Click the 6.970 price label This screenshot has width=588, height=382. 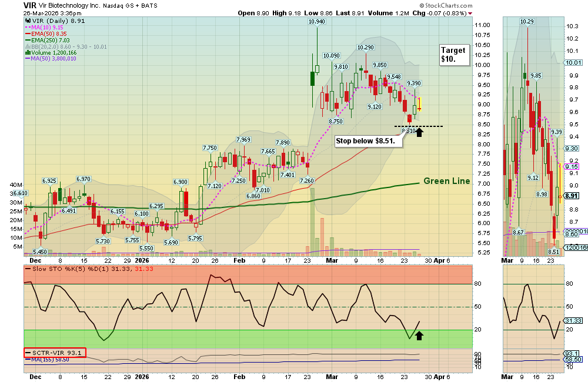coord(83,180)
